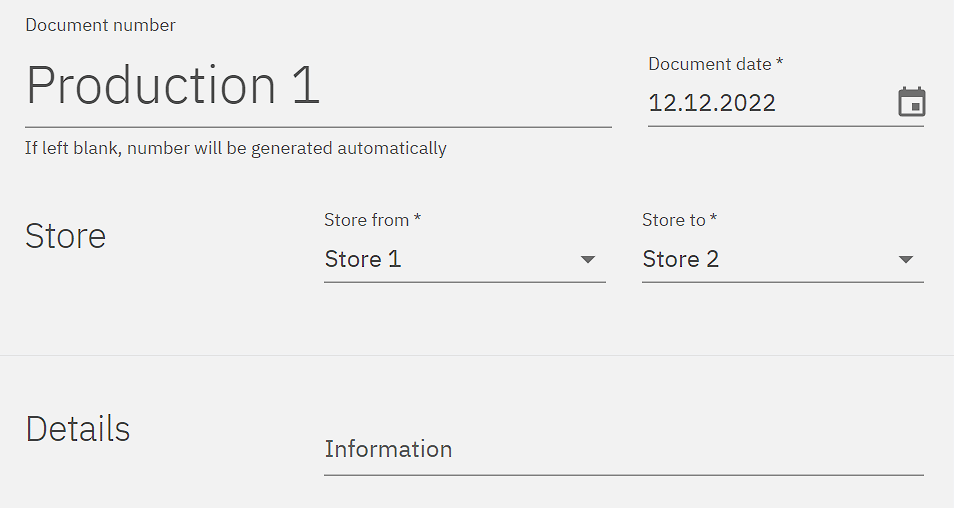Open the calendar date picker icon
This screenshot has height=508, width=954.
coord(911,103)
